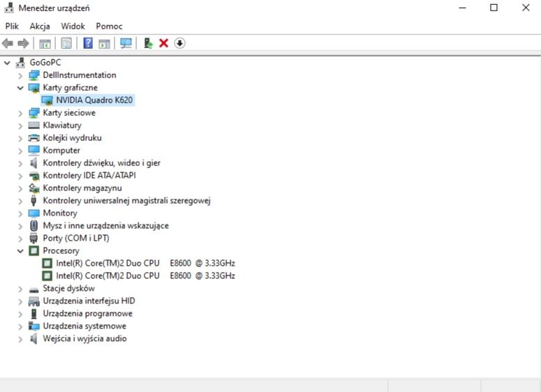Select 'Kontrolery IDE ATA/ATAPI' row text
Screen dimensions: 541x392
(x=89, y=176)
